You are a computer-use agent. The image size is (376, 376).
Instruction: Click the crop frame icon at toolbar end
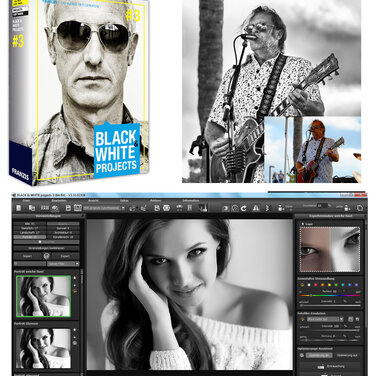click(x=360, y=208)
